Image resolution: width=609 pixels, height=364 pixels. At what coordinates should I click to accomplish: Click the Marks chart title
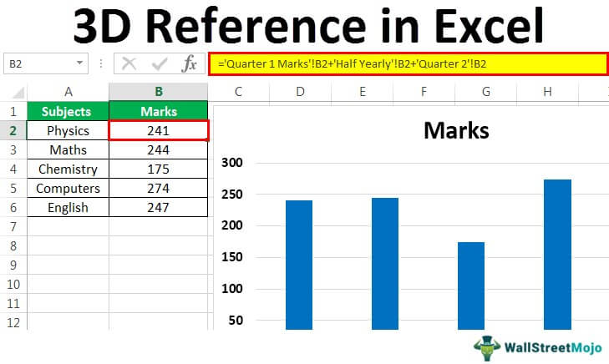(x=455, y=130)
